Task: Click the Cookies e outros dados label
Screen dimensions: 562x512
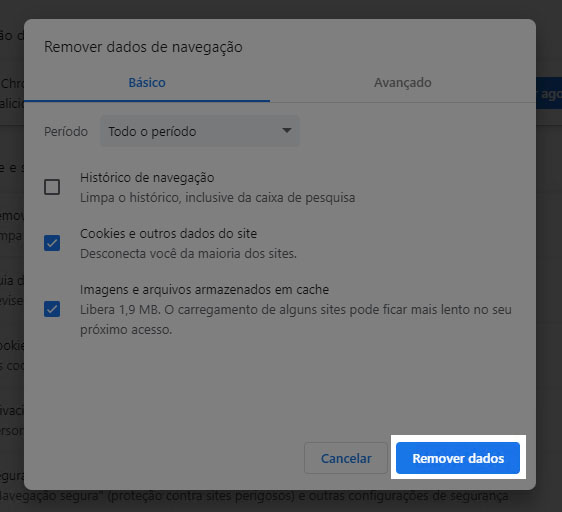Action: 168,234
